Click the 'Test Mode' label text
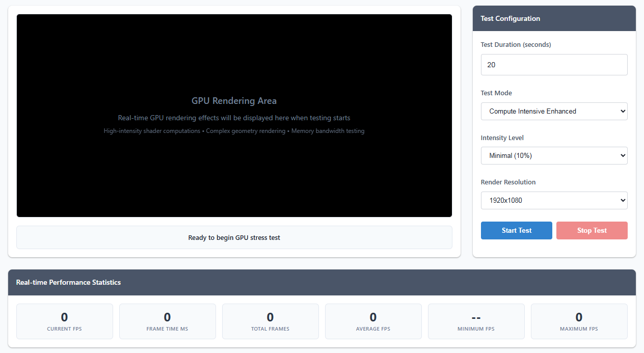This screenshot has height=353, width=644. [x=496, y=93]
